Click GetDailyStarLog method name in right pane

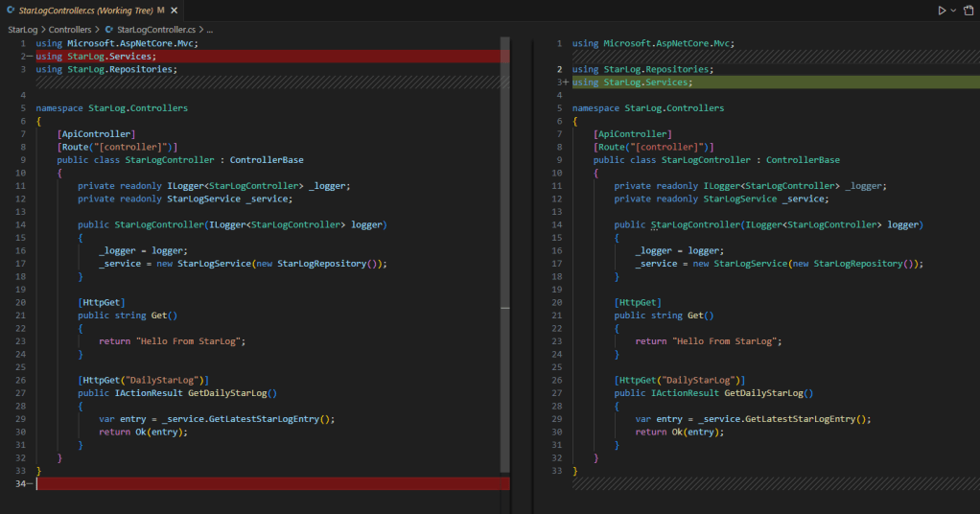768,393
